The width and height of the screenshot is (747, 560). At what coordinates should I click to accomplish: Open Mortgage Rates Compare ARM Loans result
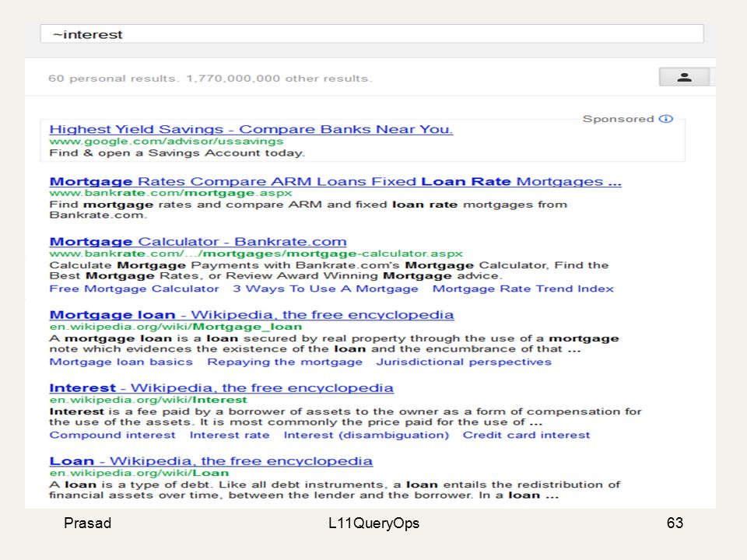pos(335,181)
